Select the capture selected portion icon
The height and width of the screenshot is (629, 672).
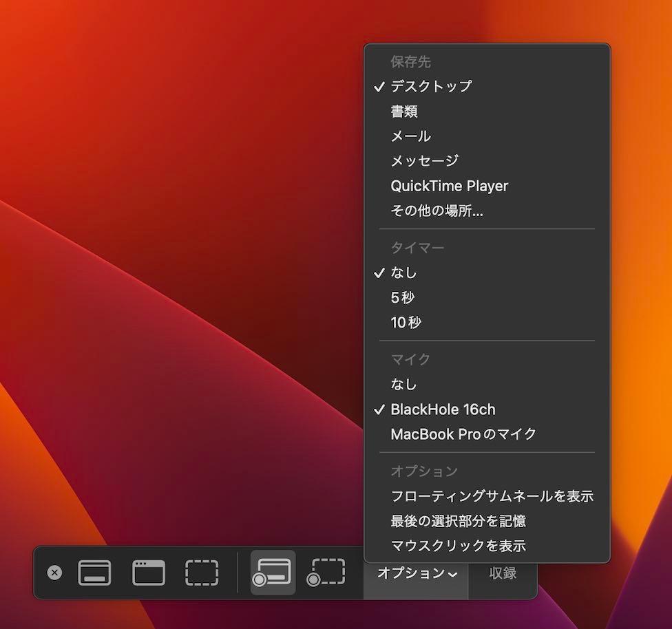pyautogui.click(x=202, y=573)
